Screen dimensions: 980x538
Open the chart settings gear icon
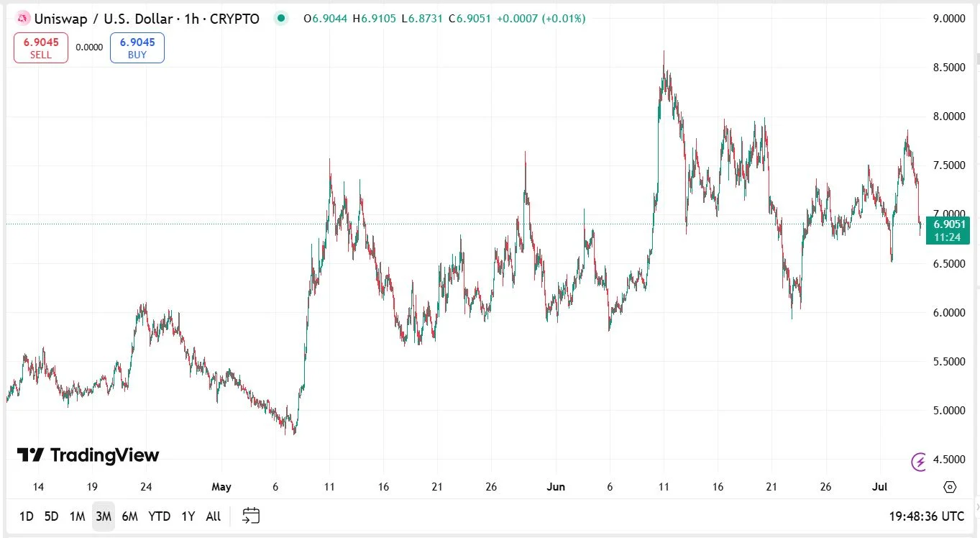[x=950, y=487]
